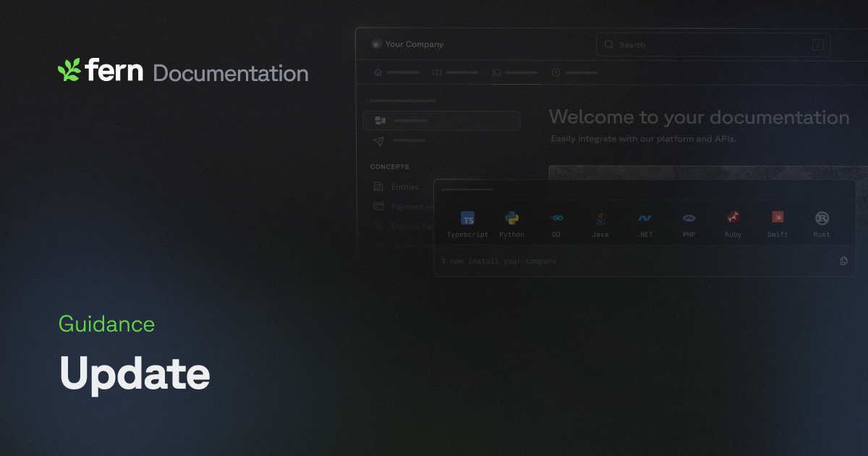
Task: Choose the Rust language icon
Action: [x=822, y=218]
